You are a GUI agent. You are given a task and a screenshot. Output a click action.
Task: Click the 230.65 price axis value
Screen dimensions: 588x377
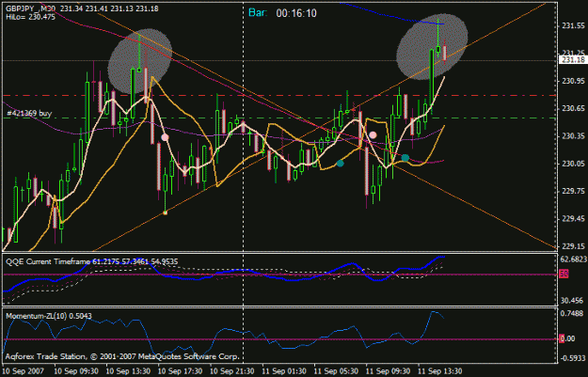pos(573,109)
